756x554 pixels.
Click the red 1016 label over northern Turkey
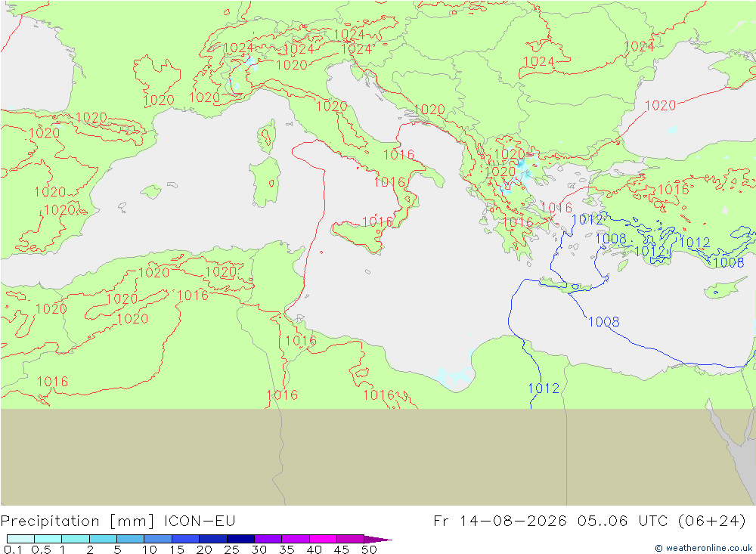point(673,189)
